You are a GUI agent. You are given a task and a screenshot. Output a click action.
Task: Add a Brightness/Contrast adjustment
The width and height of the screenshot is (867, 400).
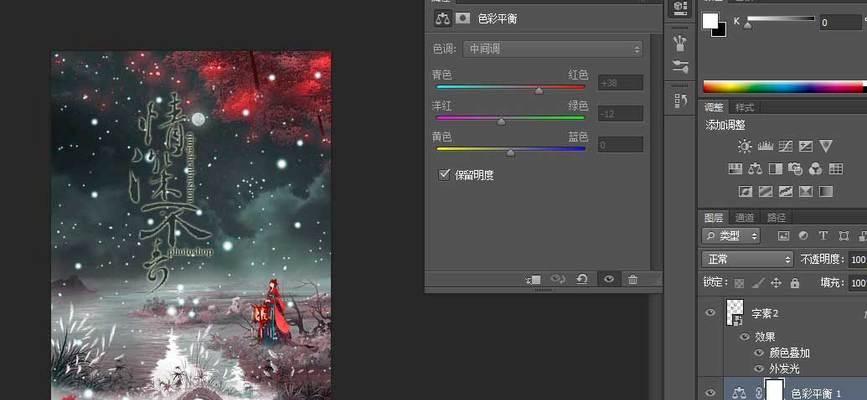click(745, 146)
